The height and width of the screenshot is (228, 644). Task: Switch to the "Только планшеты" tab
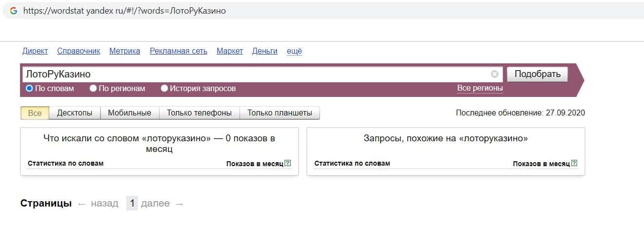click(x=280, y=113)
